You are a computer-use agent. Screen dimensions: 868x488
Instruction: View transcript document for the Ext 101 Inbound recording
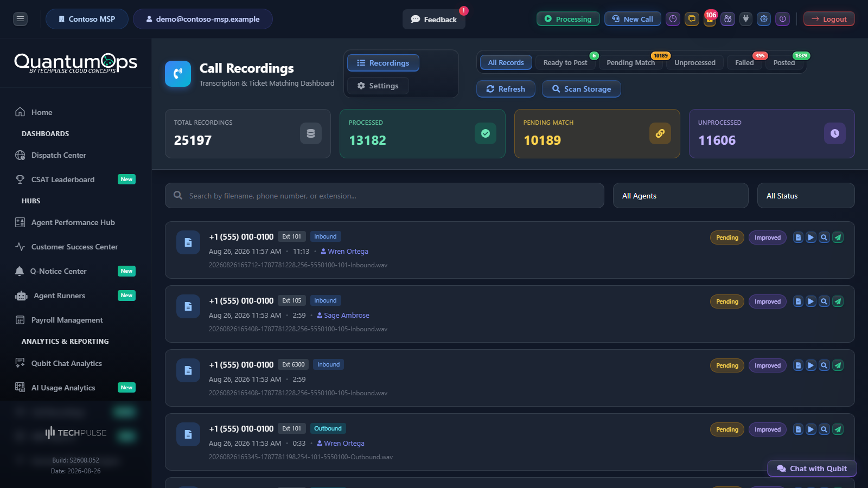coord(798,237)
